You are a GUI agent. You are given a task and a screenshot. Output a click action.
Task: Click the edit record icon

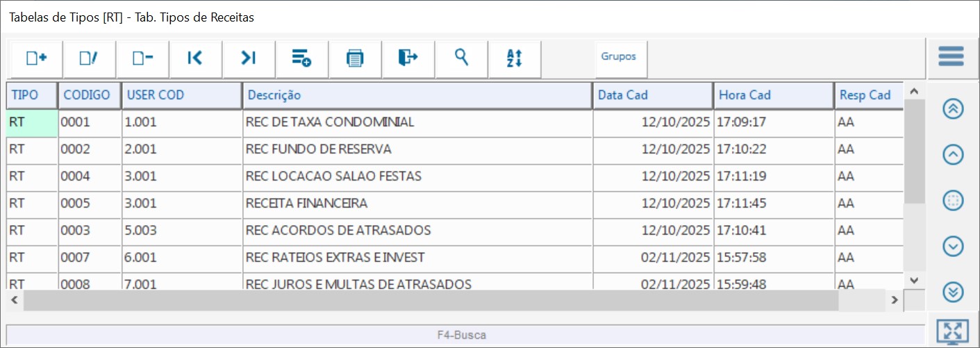click(89, 58)
